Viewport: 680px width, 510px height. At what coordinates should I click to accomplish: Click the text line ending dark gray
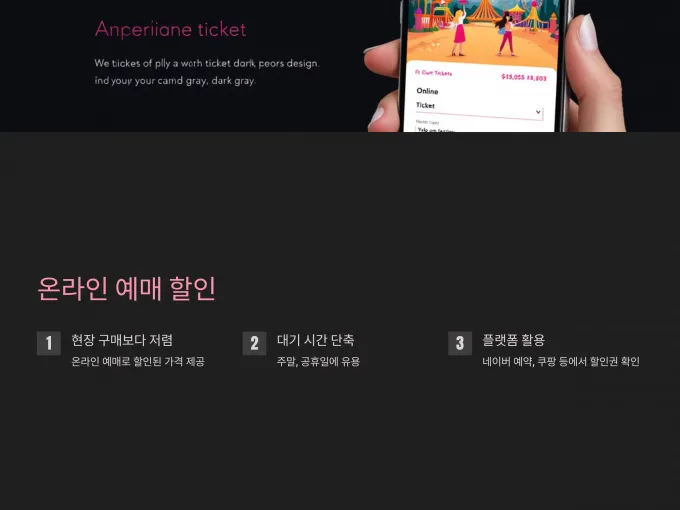pyautogui.click(x=175, y=81)
